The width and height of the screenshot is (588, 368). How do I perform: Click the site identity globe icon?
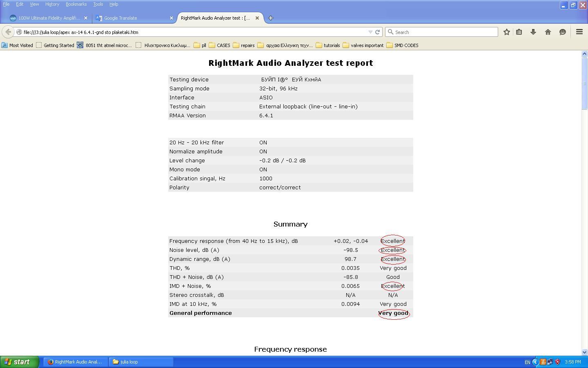click(x=19, y=32)
